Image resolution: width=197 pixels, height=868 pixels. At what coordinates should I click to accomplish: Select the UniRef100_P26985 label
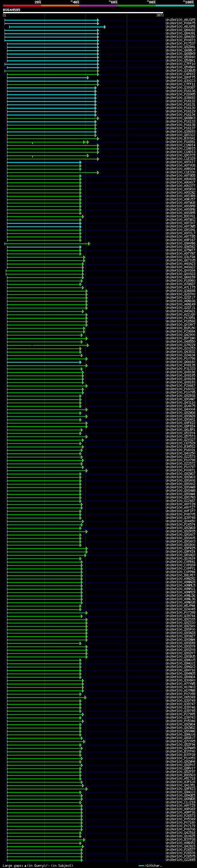(180, 94)
